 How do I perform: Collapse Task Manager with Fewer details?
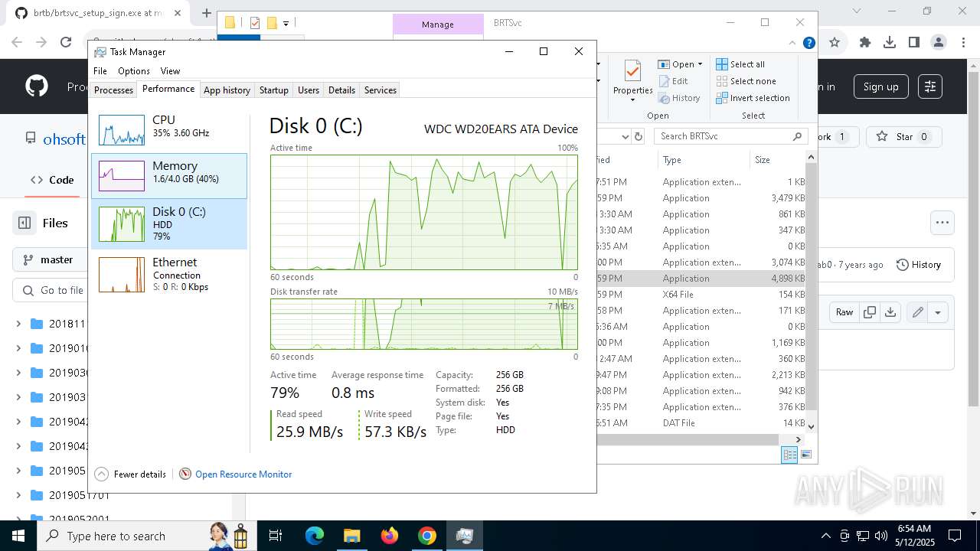click(130, 474)
